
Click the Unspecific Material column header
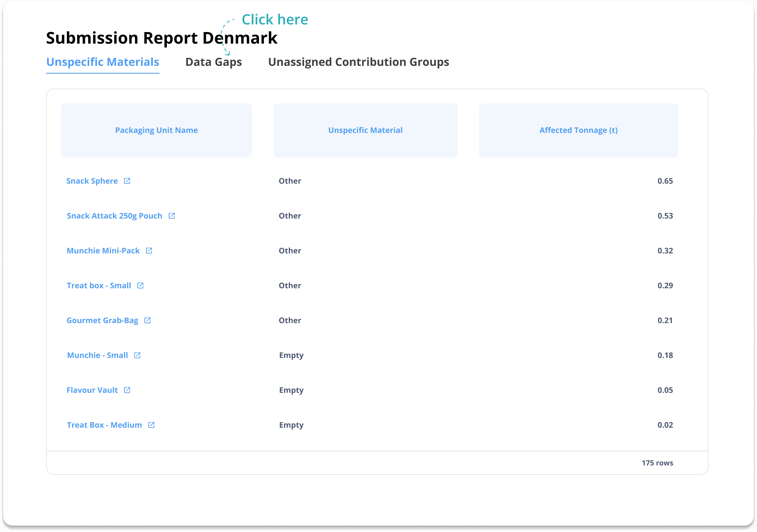pos(365,130)
